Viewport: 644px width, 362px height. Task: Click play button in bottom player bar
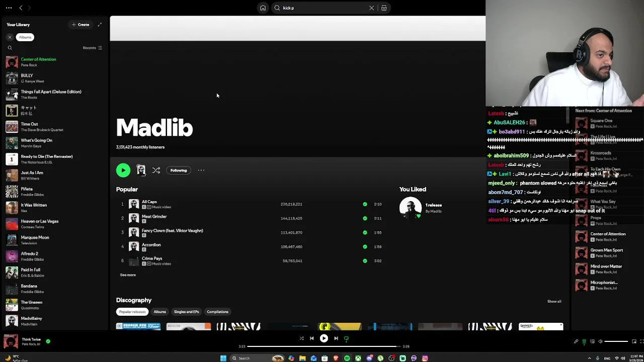[324, 338]
